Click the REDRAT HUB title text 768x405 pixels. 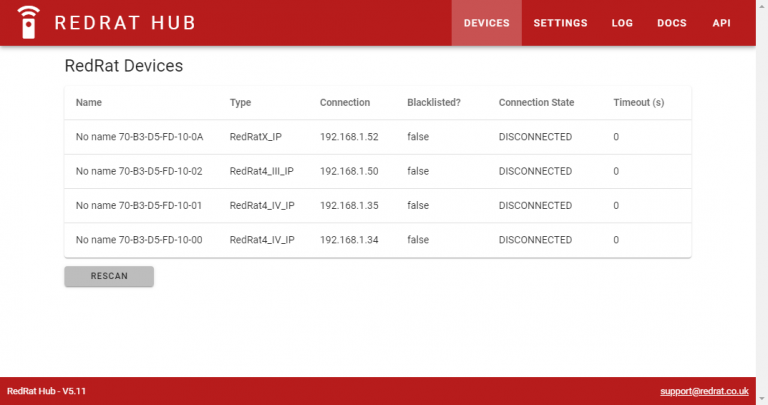click(125, 23)
